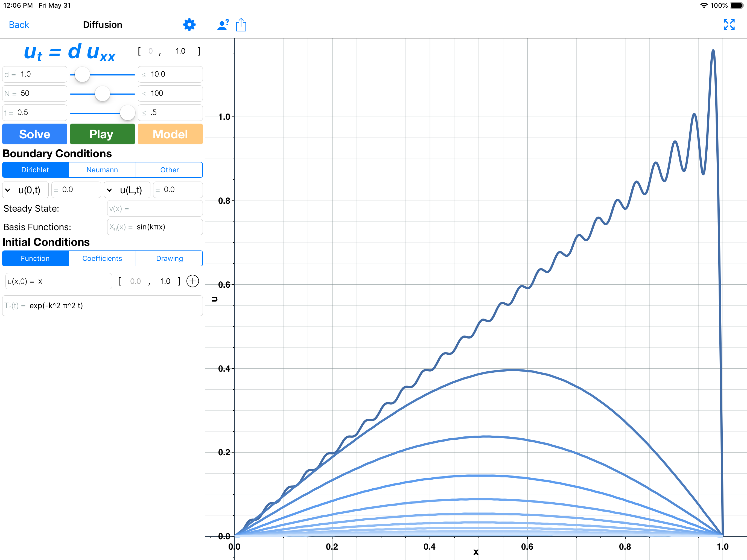Viewport: 747px width, 560px height.
Task: Select Neumann boundary condition
Action: [x=102, y=170]
